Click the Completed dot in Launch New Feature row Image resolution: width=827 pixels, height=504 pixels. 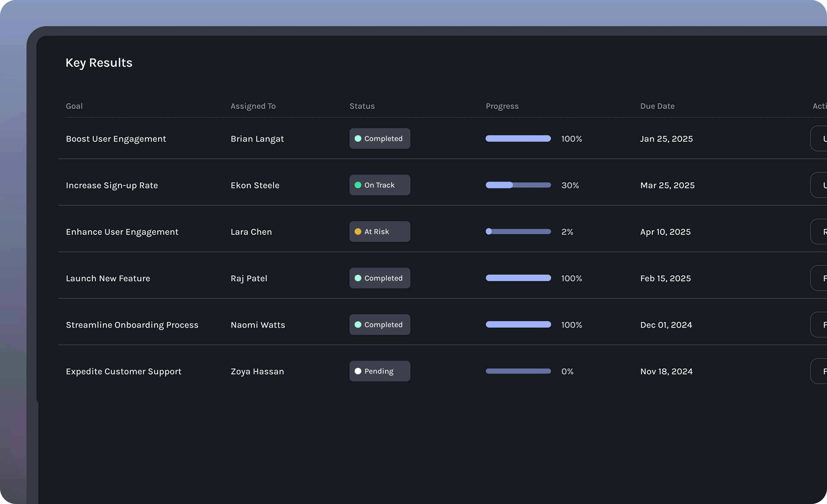click(x=358, y=278)
